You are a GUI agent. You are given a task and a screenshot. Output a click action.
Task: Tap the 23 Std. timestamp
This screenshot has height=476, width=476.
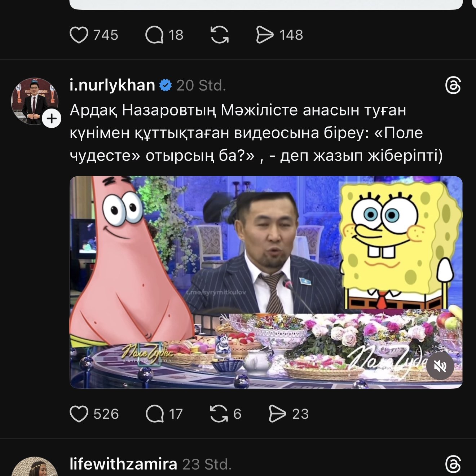point(207,464)
